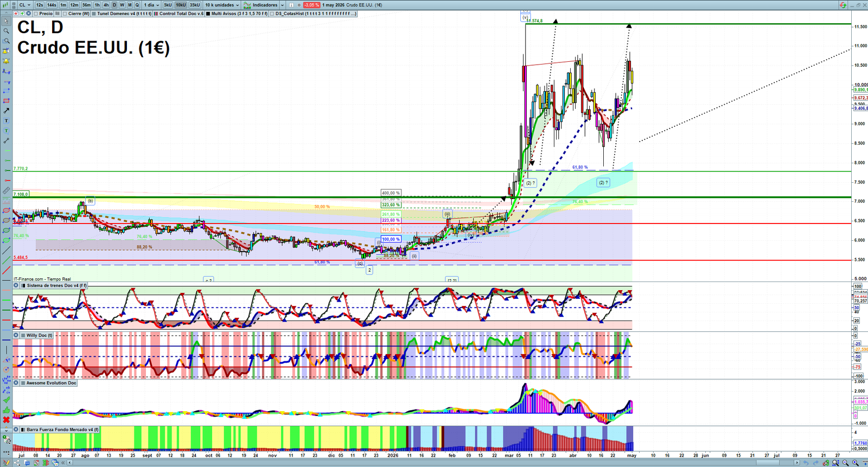Screen dimensions: 868x467
Task: Close the Willy Doc panel with its X
Action: 16,335
